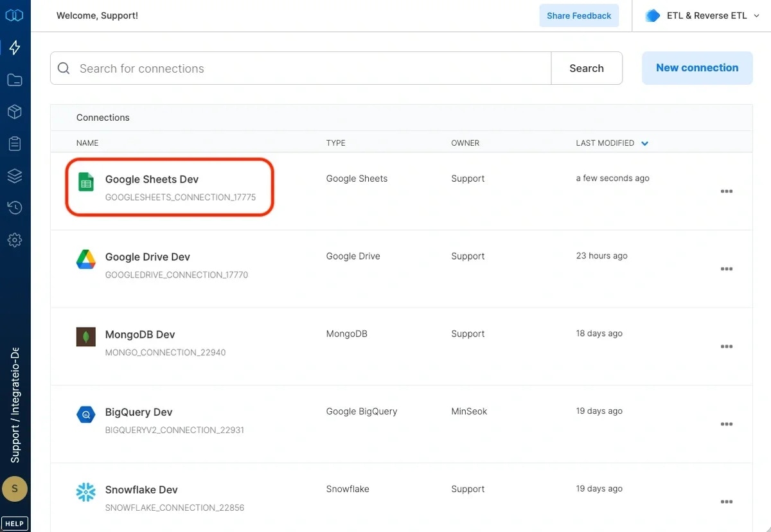
Task: Expand the ETL & Reverse ETL dropdown
Action: pos(756,16)
